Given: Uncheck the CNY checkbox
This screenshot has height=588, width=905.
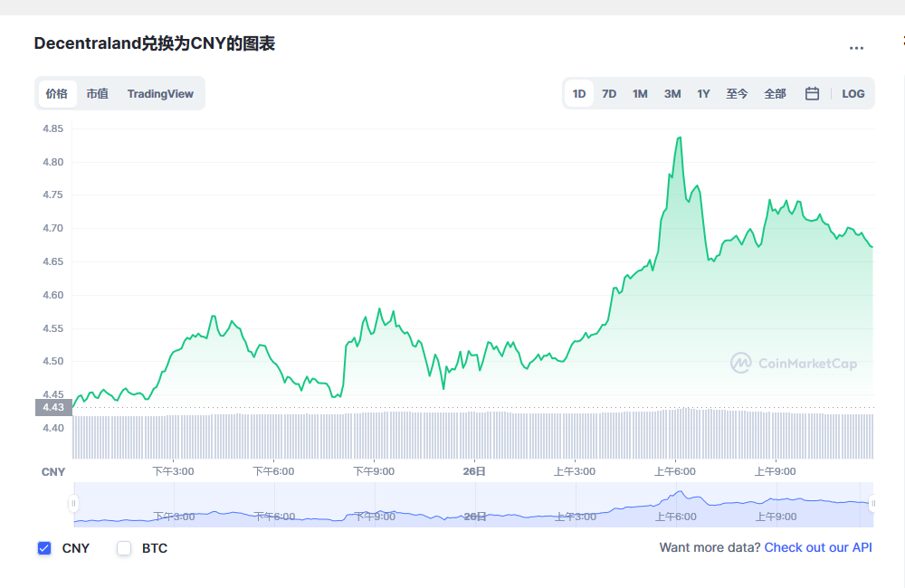Looking at the screenshot, I should pos(44,548).
